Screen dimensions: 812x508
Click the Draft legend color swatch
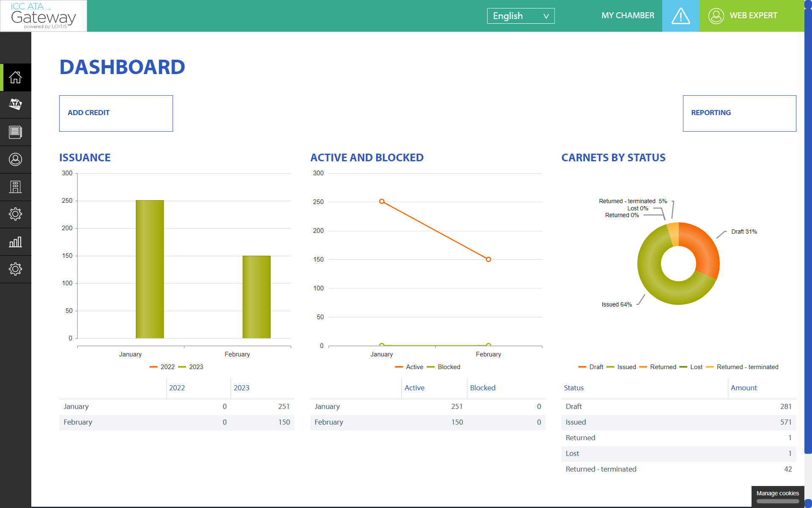click(582, 367)
